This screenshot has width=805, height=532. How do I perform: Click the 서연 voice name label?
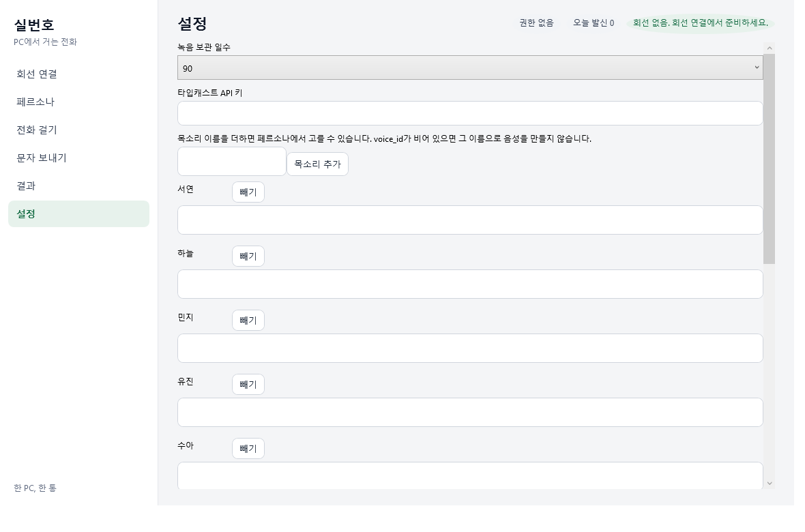(186, 189)
